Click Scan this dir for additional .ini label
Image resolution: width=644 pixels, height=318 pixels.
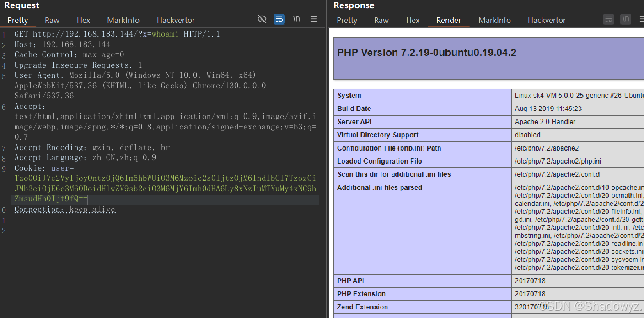(x=394, y=174)
